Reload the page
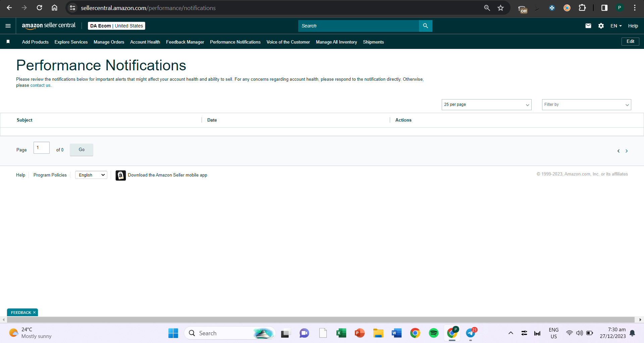 pos(39,8)
